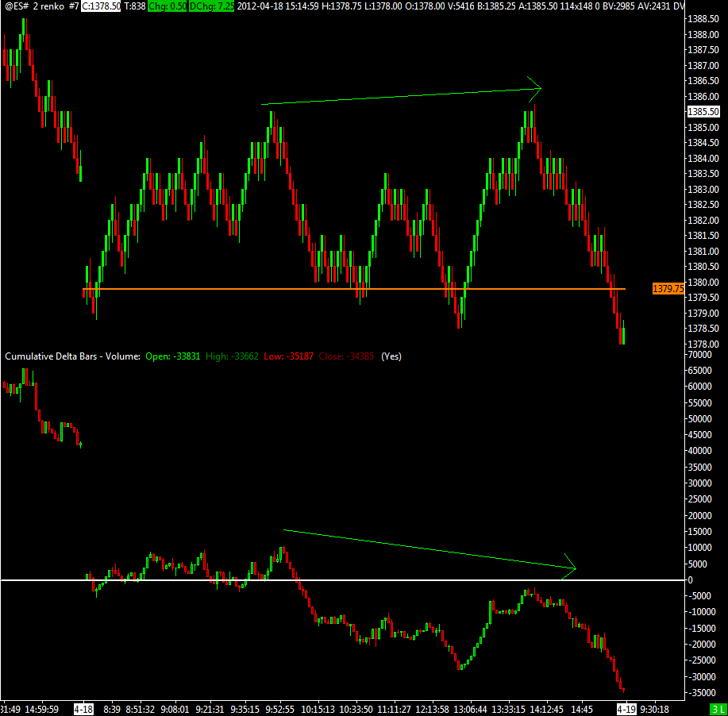This screenshot has width=728, height=716.
Task: Select the 8:51:32 time axis label
Action: click(141, 710)
